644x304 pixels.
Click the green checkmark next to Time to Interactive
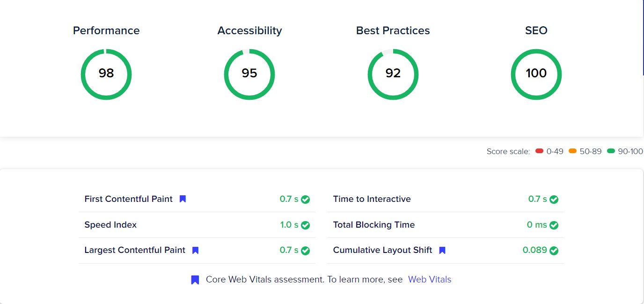(x=554, y=199)
